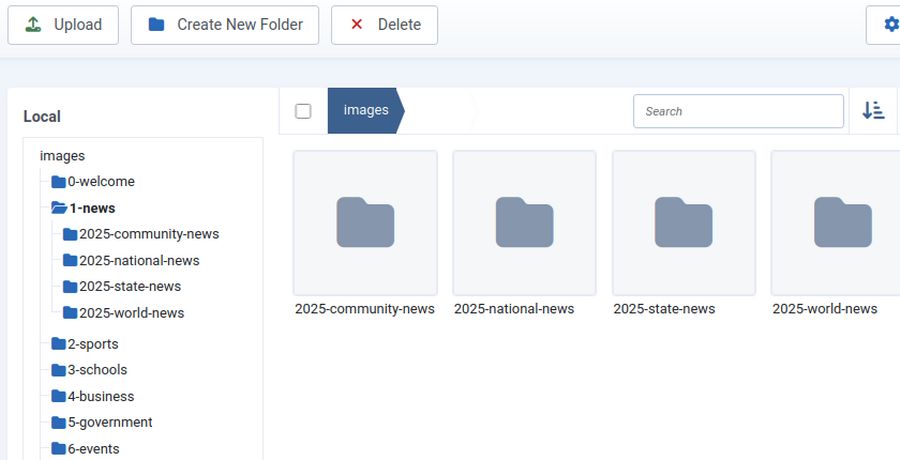Select 2025-national-news in the sidebar tree
Screen dimensions: 900x460
(x=139, y=261)
